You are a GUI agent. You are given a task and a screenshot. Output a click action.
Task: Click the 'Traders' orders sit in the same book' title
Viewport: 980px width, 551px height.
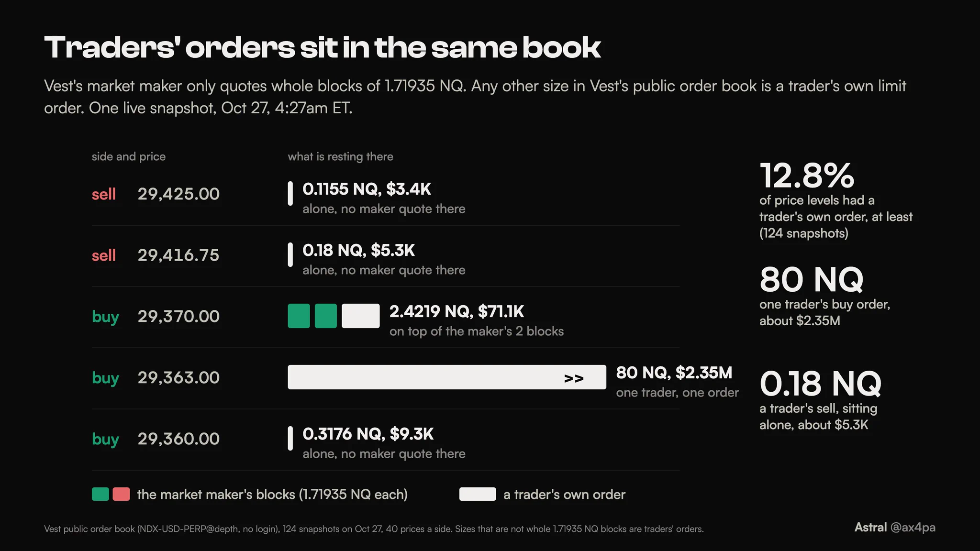click(323, 47)
